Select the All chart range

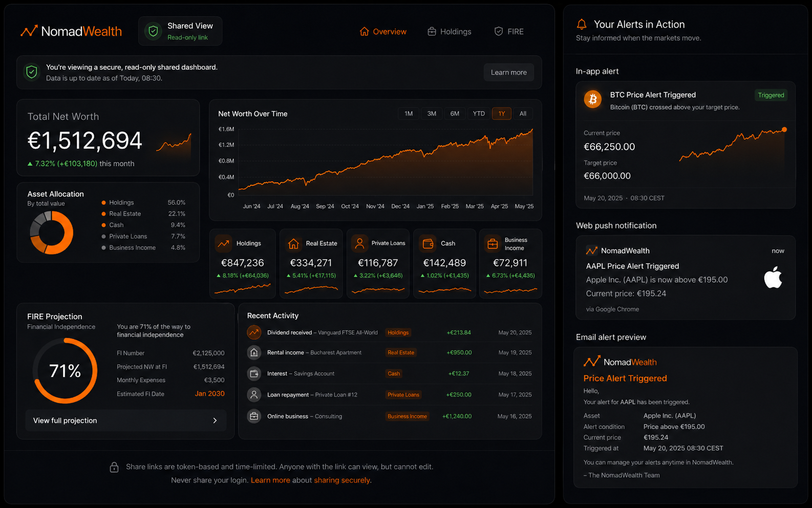pyautogui.click(x=523, y=114)
